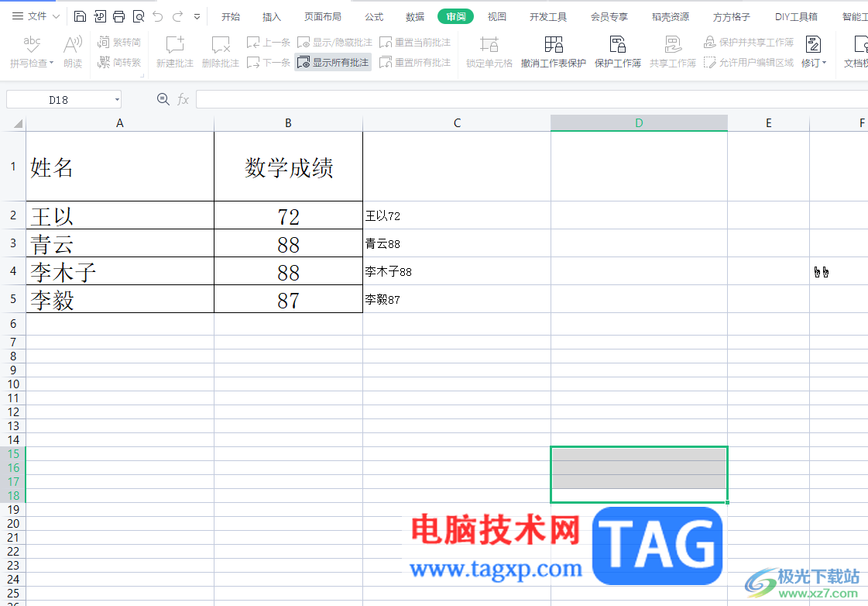Click 允许用户编辑区域
The width and height of the screenshot is (868, 606).
pos(749,63)
